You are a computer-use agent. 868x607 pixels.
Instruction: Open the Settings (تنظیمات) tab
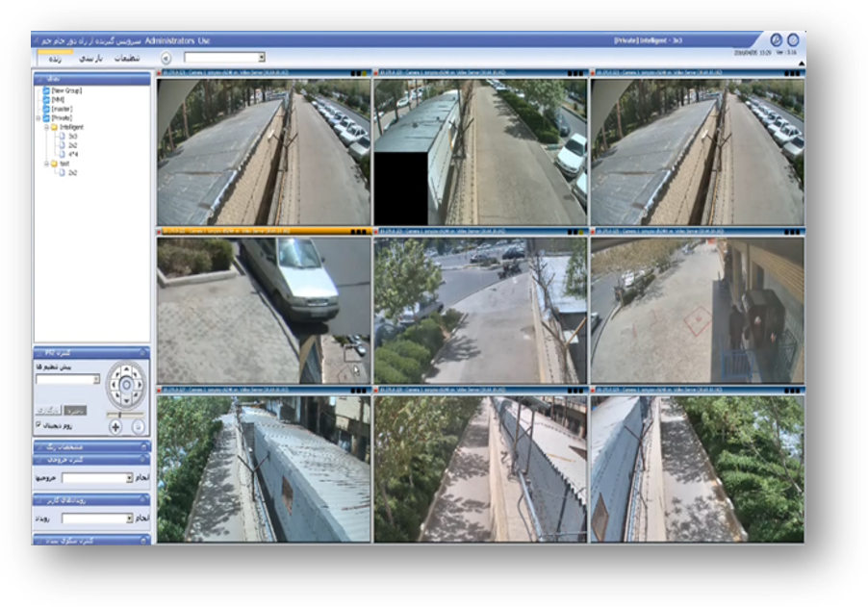click(127, 58)
